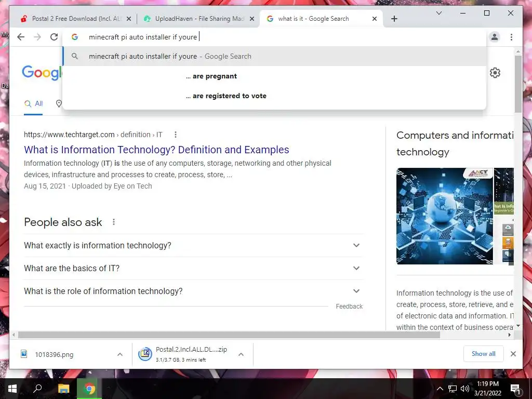Screen dimensions: 532x399
Task: Click the Maps pin search tab icon
Action: pyautogui.click(x=59, y=104)
